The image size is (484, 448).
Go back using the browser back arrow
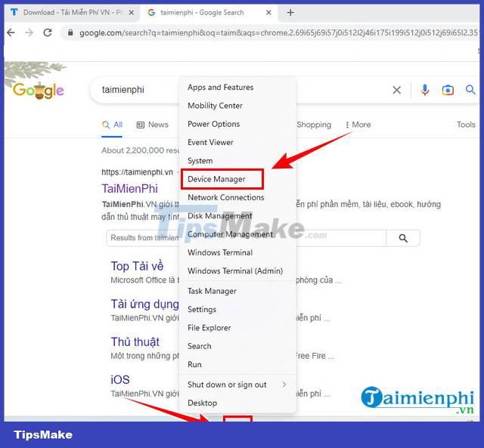click(11, 32)
